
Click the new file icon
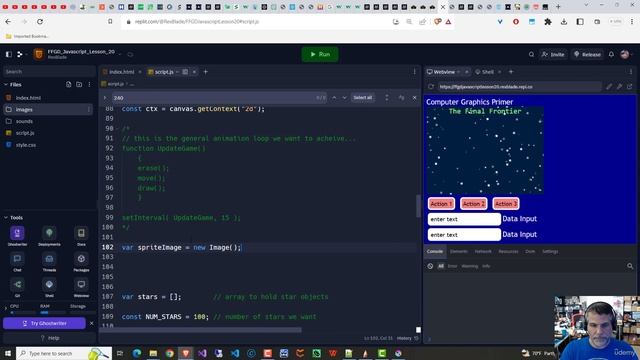point(69,84)
